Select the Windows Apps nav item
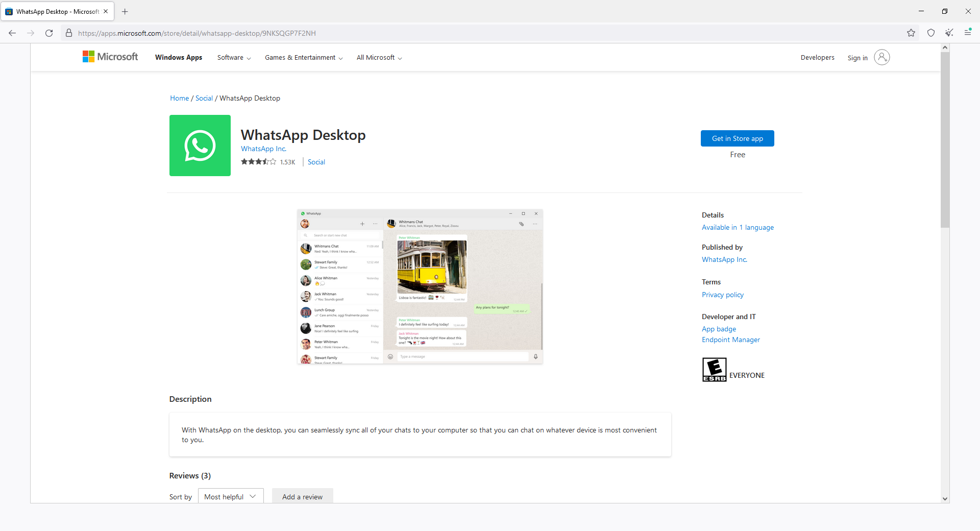 (x=179, y=58)
